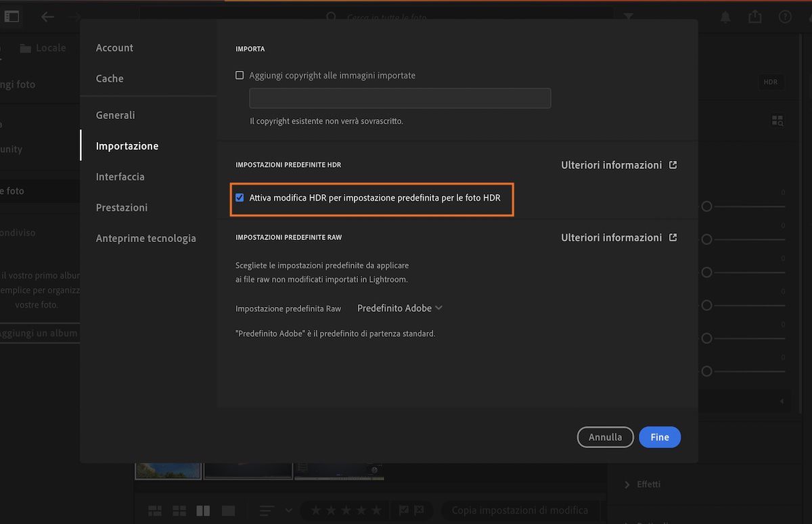Viewport: 812px width, 524px height.
Task: Open the sort options chevron in the filmstrip toolbar
Action: (289, 510)
